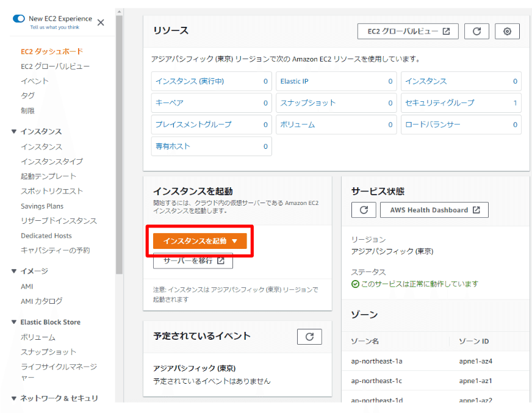Refresh the サービス状態 panel
532x413 pixels.
coord(364,210)
